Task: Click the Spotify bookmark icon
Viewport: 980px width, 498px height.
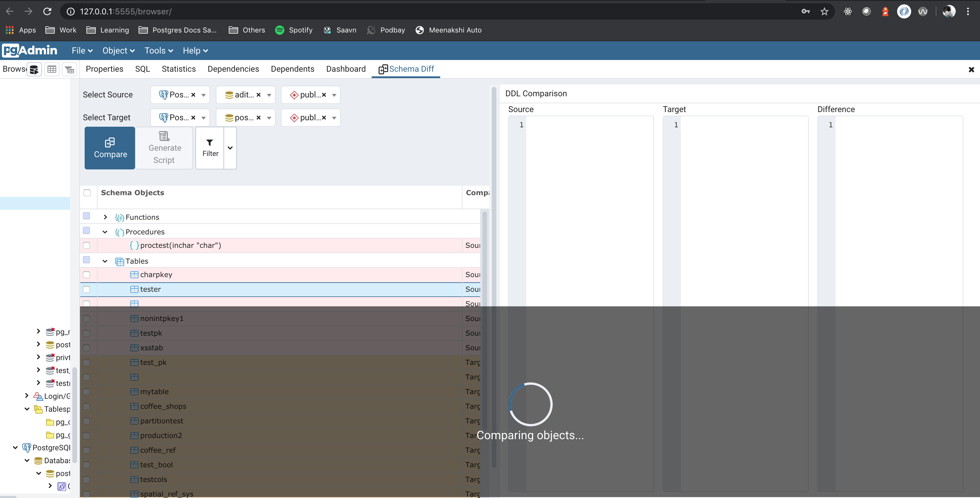Action: (x=280, y=30)
